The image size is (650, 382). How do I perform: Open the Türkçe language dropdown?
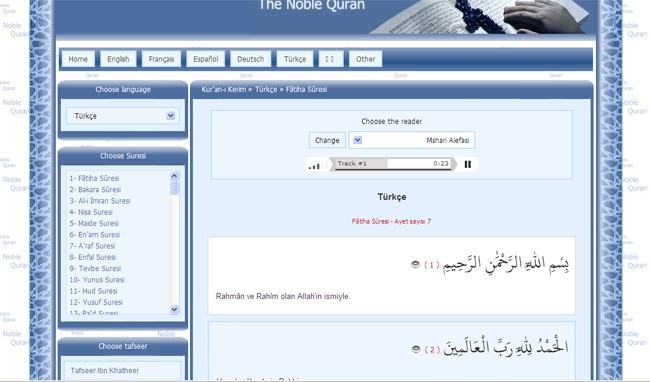(x=123, y=116)
